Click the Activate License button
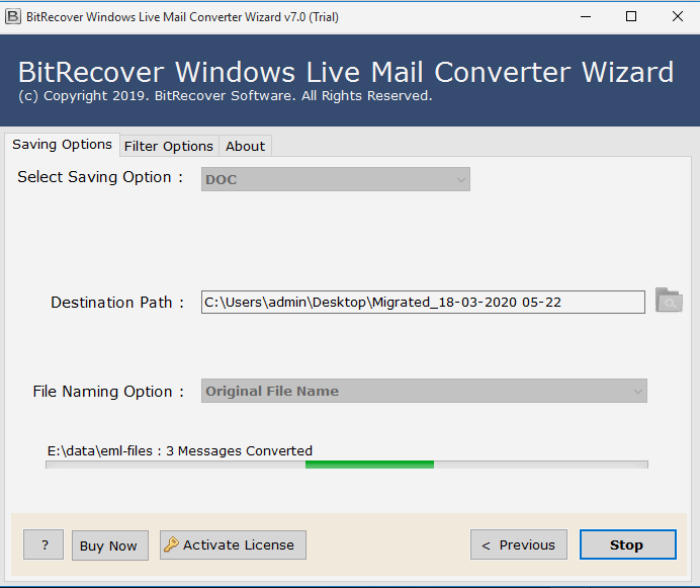Viewport: 700px width, 588px height. [233, 545]
